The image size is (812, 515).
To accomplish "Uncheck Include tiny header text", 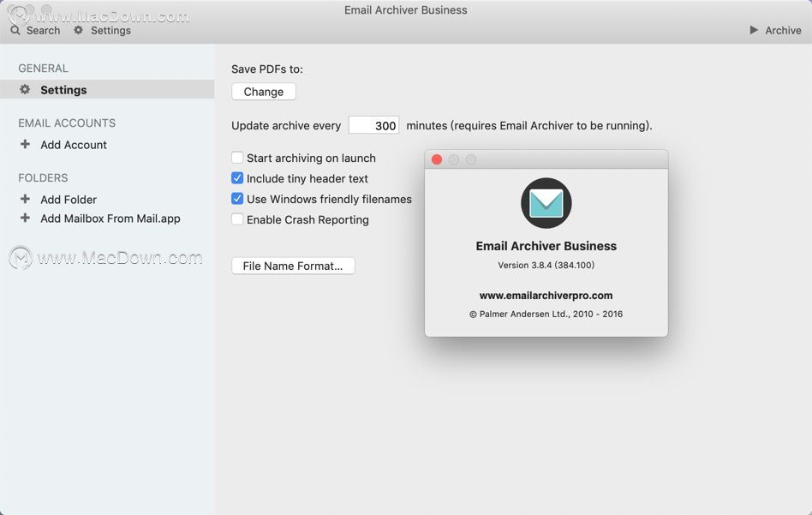I will pos(237,178).
